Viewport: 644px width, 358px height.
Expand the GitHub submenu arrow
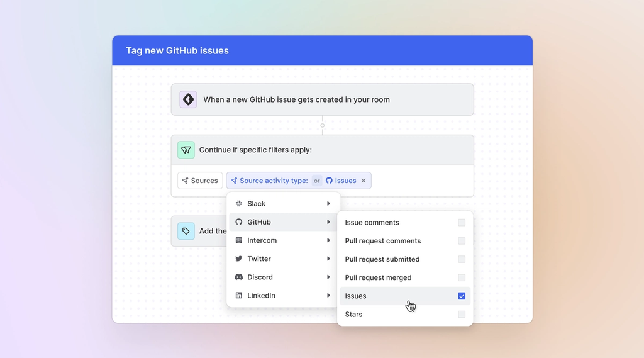[328, 222]
